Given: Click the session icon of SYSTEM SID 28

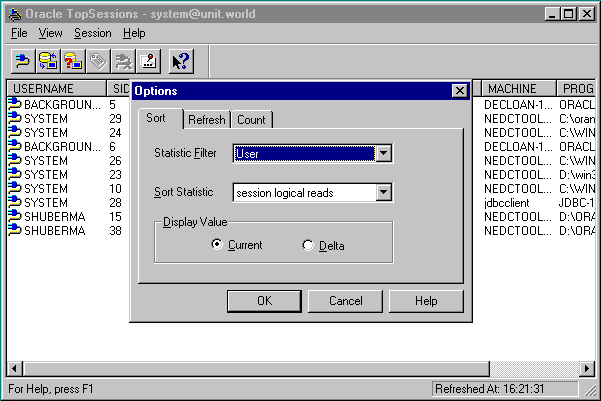Looking at the screenshot, I should [x=15, y=202].
